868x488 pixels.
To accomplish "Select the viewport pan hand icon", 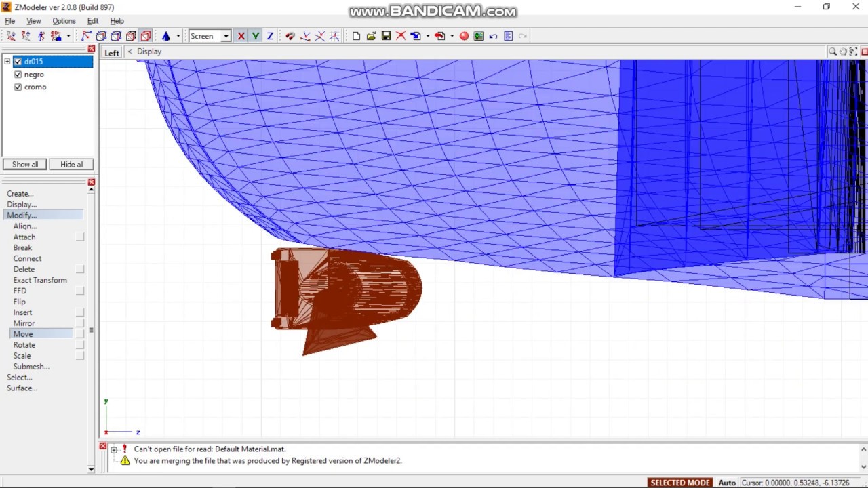I will pyautogui.click(x=843, y=52).
